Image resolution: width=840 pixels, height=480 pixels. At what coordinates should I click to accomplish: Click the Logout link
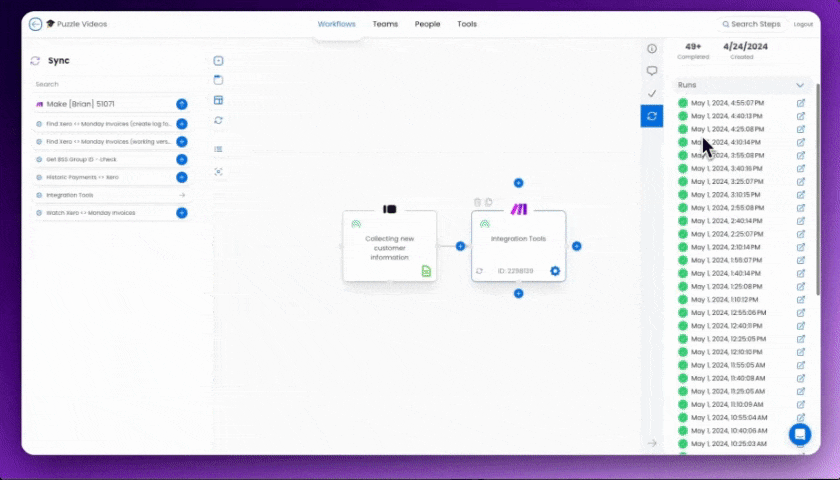click(x=803, y=25)
